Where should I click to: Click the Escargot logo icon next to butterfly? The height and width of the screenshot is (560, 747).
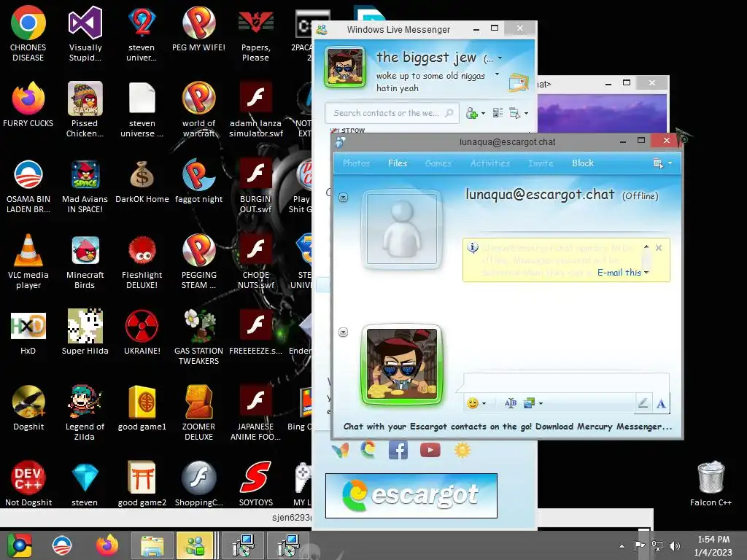point(368,449)
